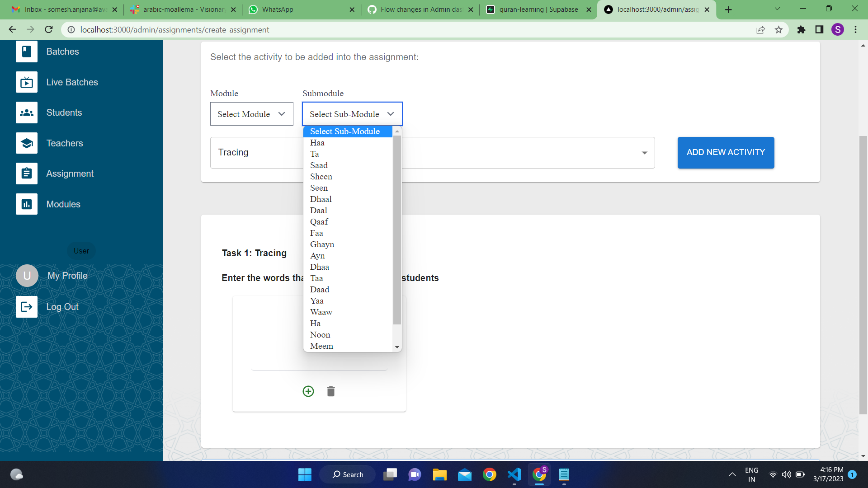Screen dimensions: 868x488
Task: Select the Assignment sidebar icon
Action: (x=27, y=173)
